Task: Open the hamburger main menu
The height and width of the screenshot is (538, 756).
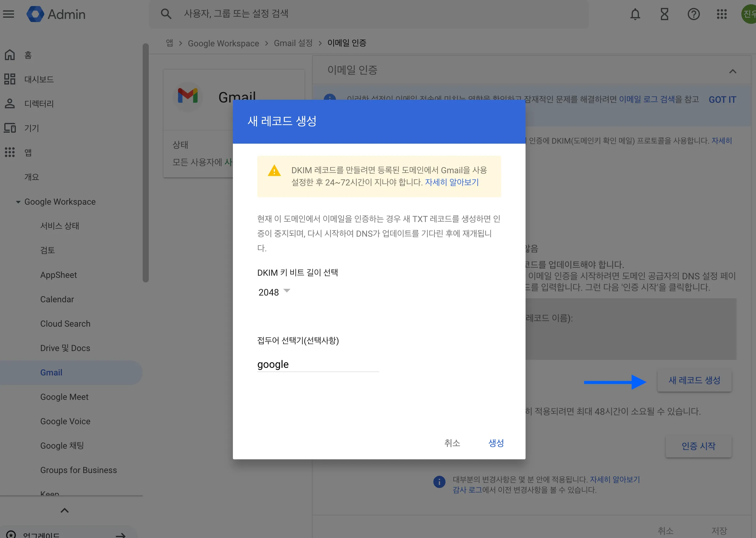Action: (x=9, y=14)
